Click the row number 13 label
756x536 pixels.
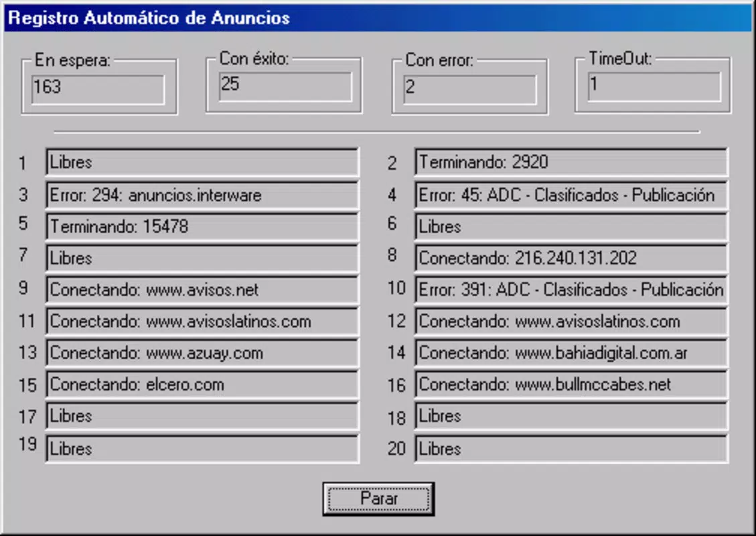27,352
